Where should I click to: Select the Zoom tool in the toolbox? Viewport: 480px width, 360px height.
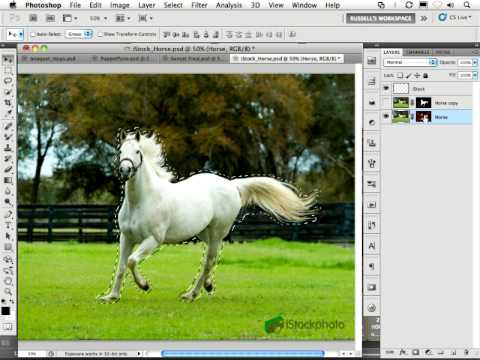tap(7, 292)
